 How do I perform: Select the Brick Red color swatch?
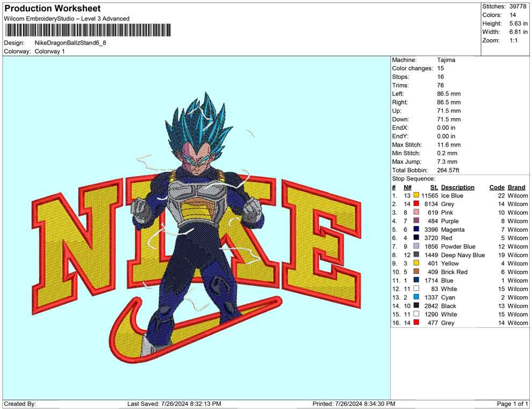[x=415, y=272]
